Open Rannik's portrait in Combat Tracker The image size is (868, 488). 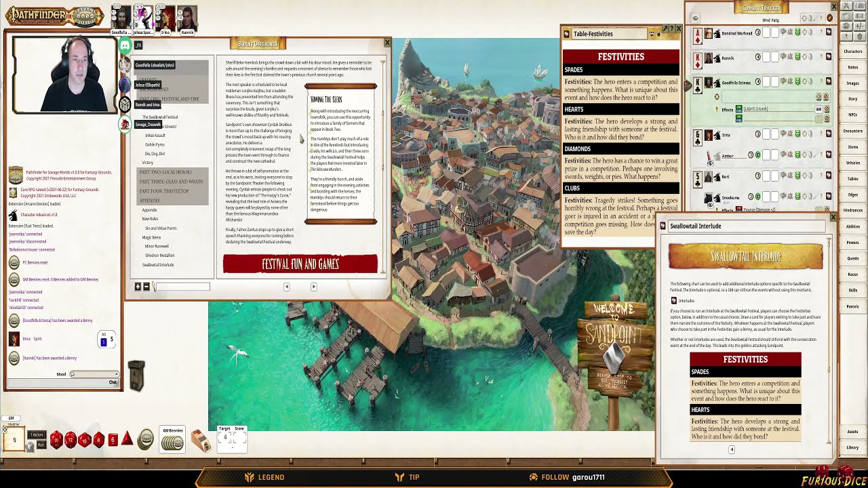[x=708, y=58]
